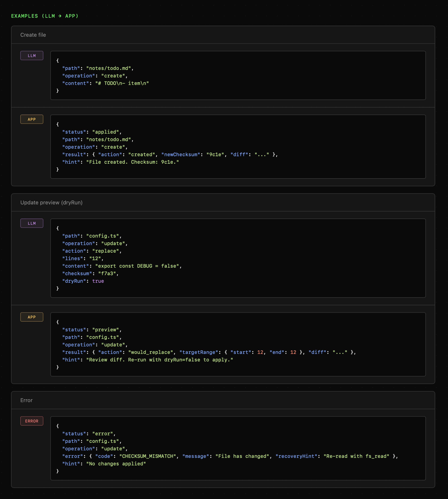Click the "Re-read with fs_read" recovery hint
Viewport: 448px width, 499px height.
pyautogui.click(x=356, y=456)
